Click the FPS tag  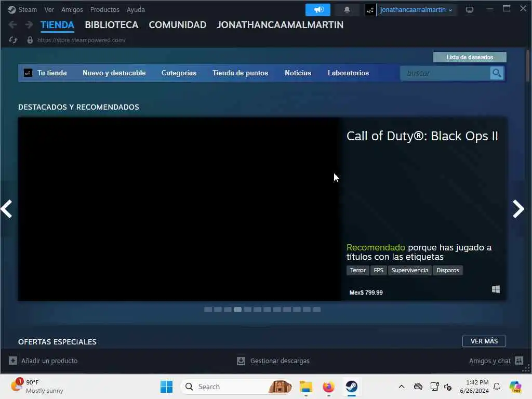coord(378,270)
